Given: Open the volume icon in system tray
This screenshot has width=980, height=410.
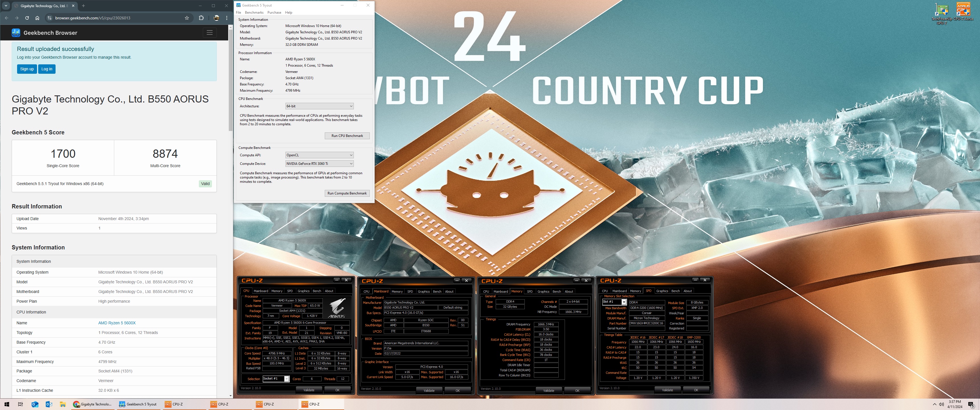Looking at the screenshot, I should tap(942, 404).
